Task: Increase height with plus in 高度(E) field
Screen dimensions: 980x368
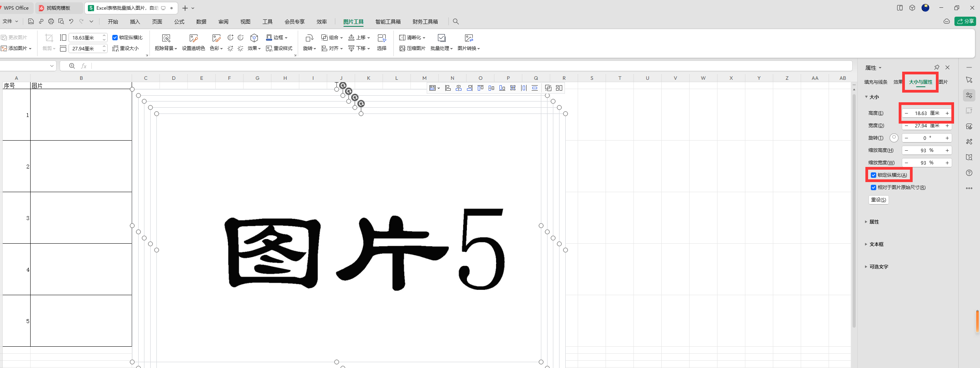Action: coord(947,113)
